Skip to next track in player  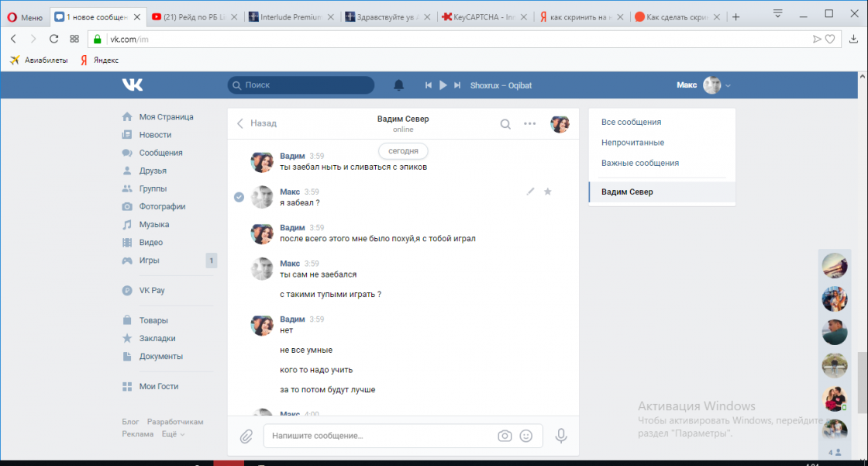coord(457,85)
